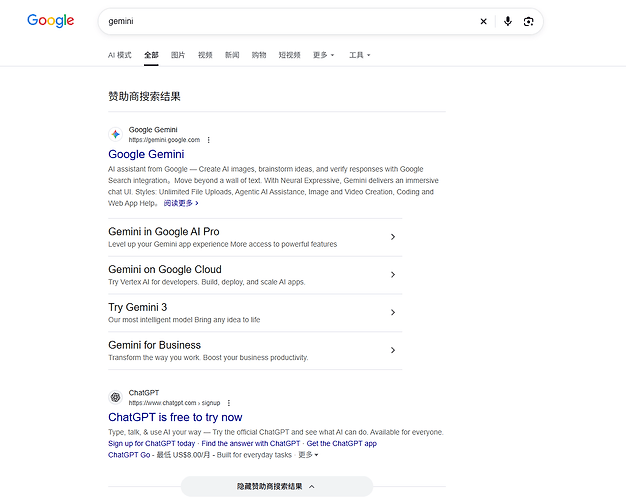Image resolution: width=626 pixels, height=499 pixels.
Task: Switch to the 短视频 tab
Action: click(x=289, y=55)
